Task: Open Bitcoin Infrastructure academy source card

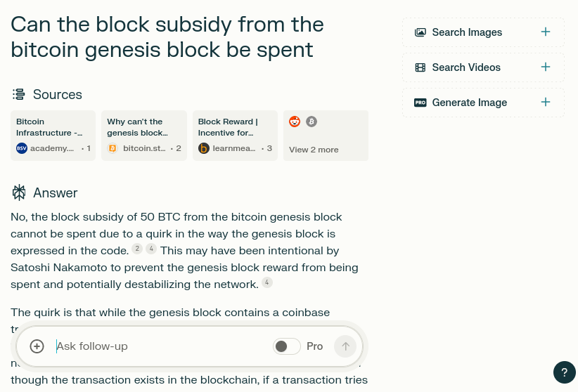Action: (53, 135)
